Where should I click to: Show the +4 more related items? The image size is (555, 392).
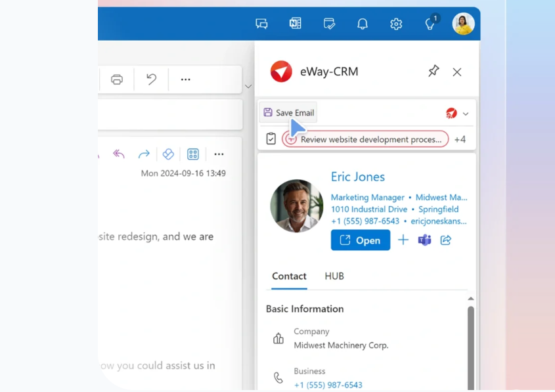point(460,139)
